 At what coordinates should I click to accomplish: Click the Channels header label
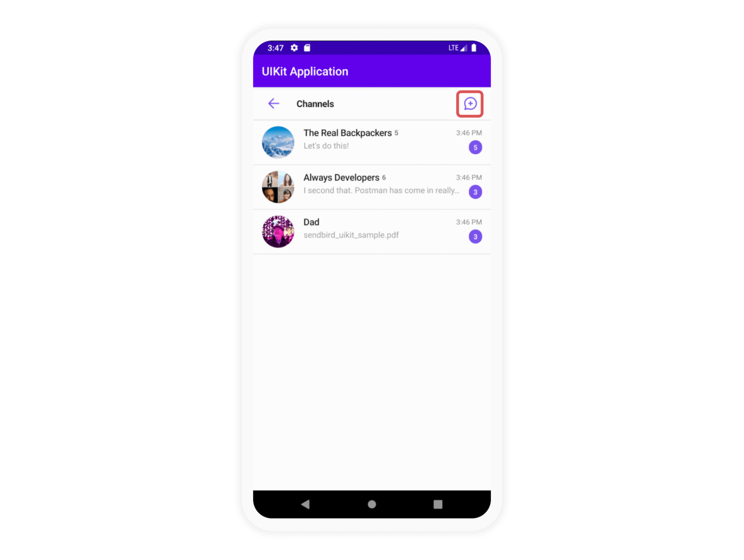coord(315,104)
